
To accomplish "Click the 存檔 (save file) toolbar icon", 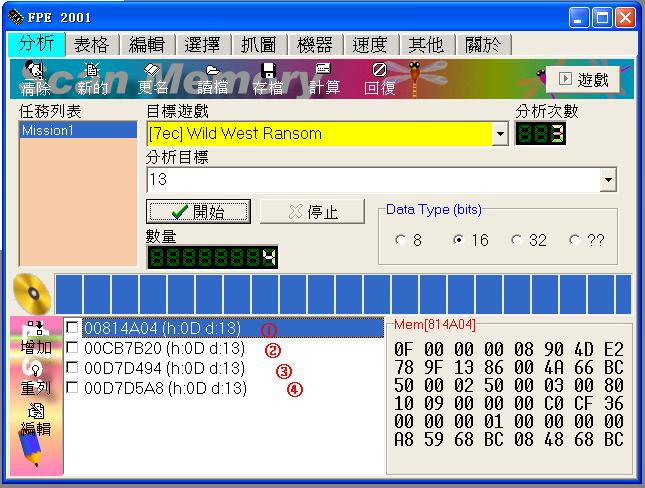I will click(x=268, y=79).
